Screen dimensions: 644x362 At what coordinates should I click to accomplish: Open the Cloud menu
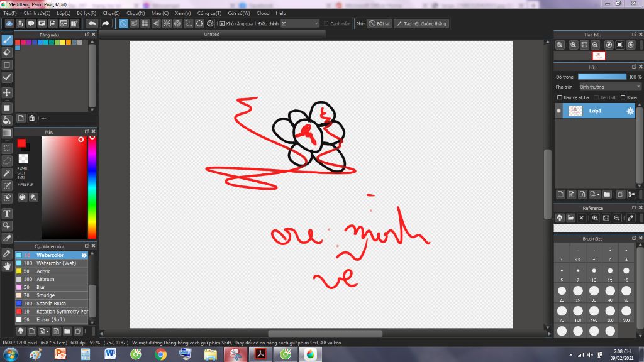(x=263, y=13)
